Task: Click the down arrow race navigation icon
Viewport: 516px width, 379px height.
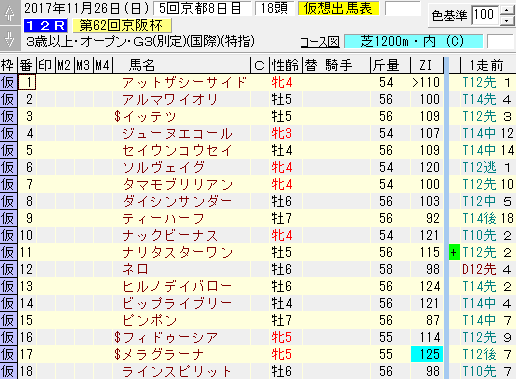Action: pyautogui.click(x=10, y=38)
